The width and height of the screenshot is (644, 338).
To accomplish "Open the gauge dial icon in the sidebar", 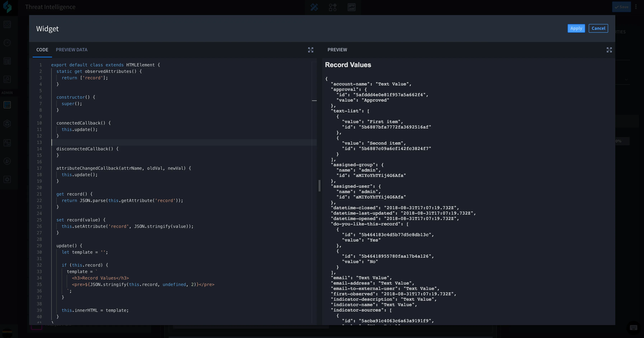I will click(7, 43).
